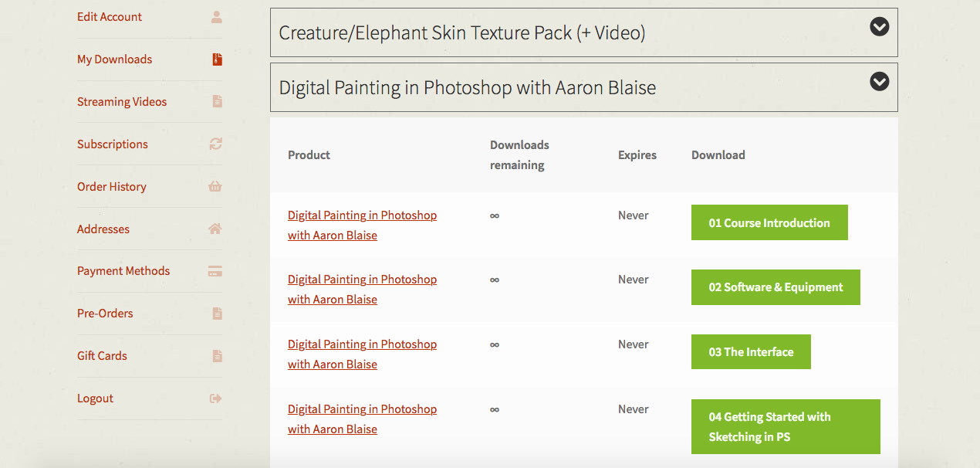This screenshot has height=468, width=980.
Task: Click the Pre-Orders document icon
Action: (217, 314)
